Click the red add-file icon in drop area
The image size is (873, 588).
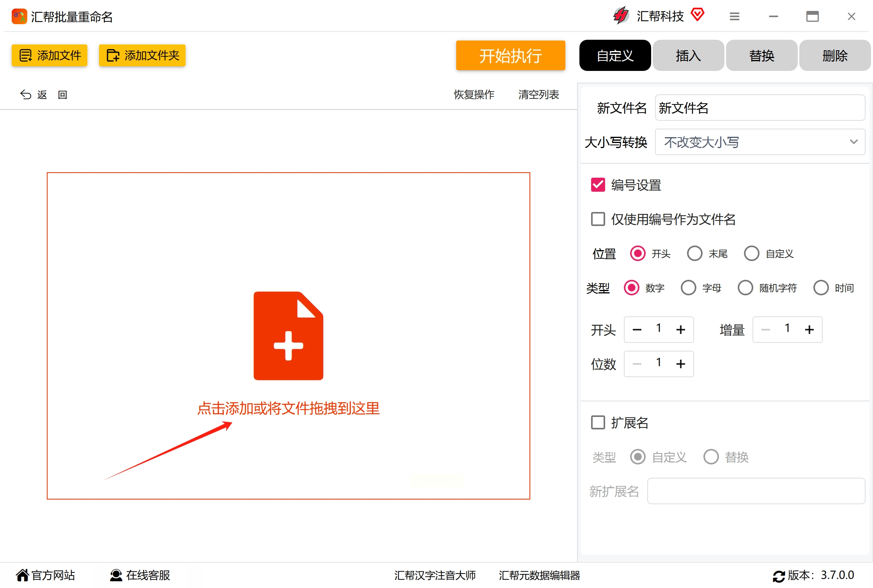coord(288,335)
